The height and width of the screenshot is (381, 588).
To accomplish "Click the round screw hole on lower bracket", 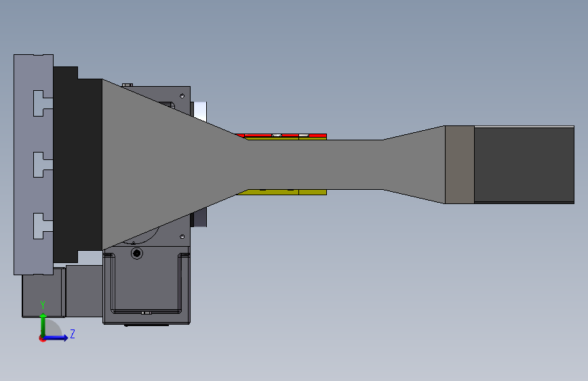I will 137,254.
